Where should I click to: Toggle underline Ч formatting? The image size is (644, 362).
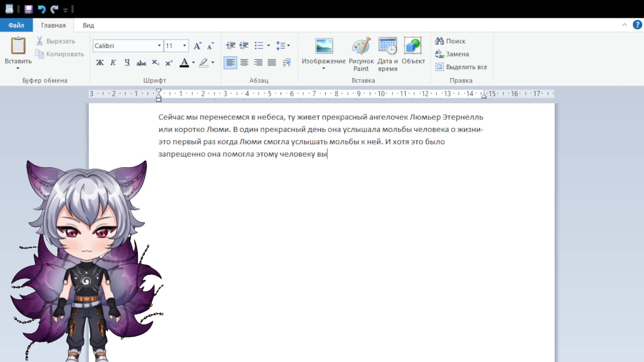click(x=127, y=63)
